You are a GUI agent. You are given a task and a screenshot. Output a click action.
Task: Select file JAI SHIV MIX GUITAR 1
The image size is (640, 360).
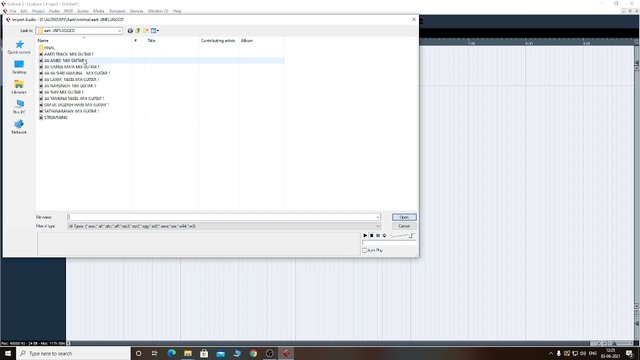[x=61, y=92]
